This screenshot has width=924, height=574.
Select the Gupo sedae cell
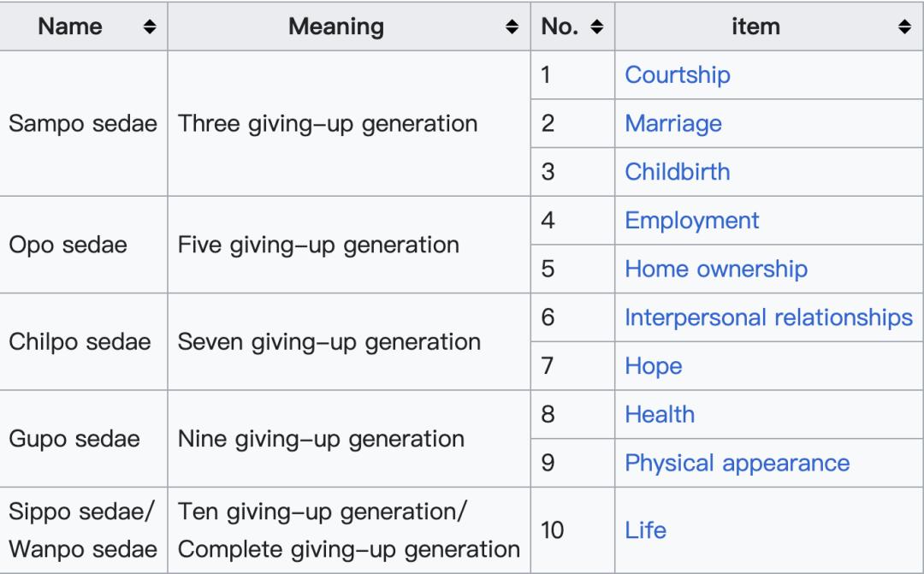tap(74, 440)
